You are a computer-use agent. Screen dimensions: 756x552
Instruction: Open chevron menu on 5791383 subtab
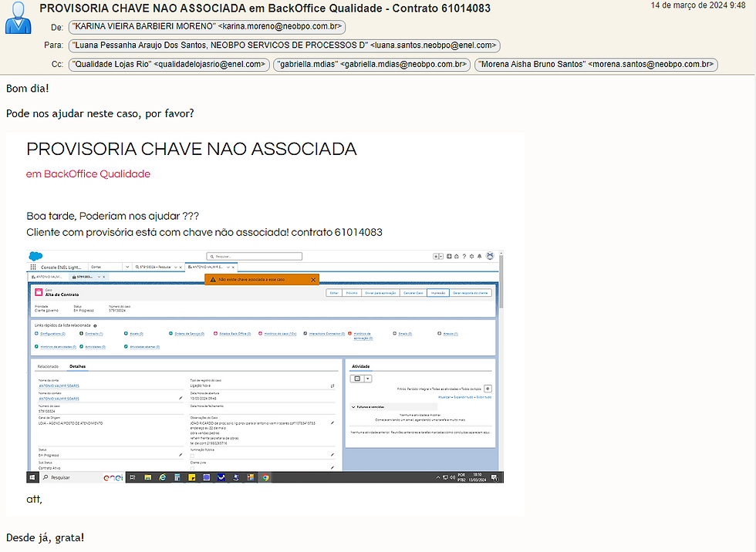99,277
